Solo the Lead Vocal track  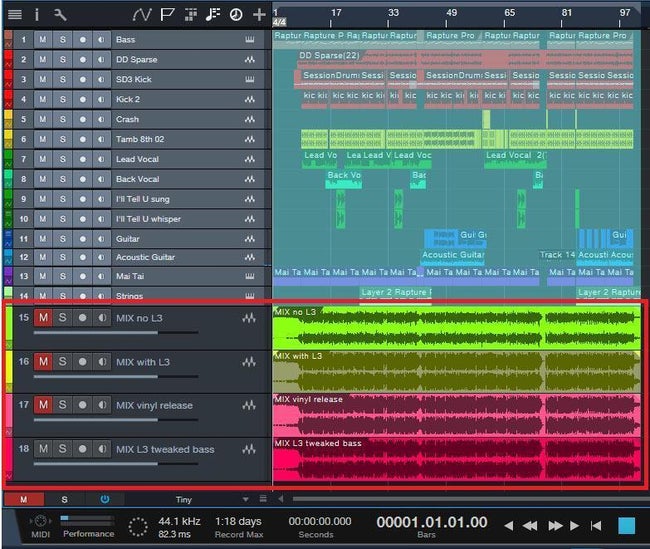62,159
